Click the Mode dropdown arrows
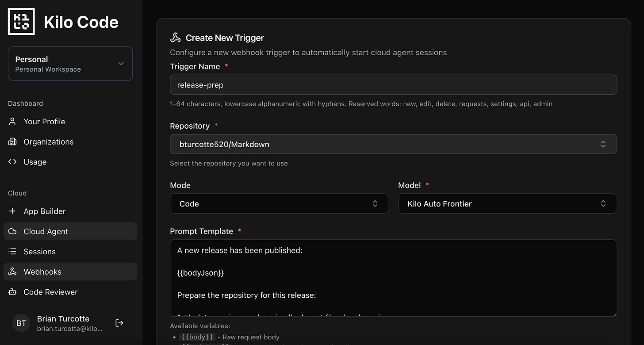The image size is (644, 345). click(375, 203)
